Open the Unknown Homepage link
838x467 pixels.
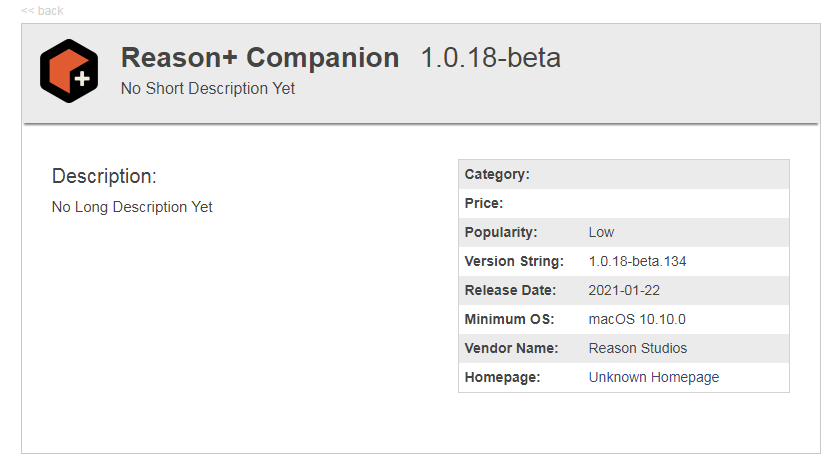click(x=653, y=377)
